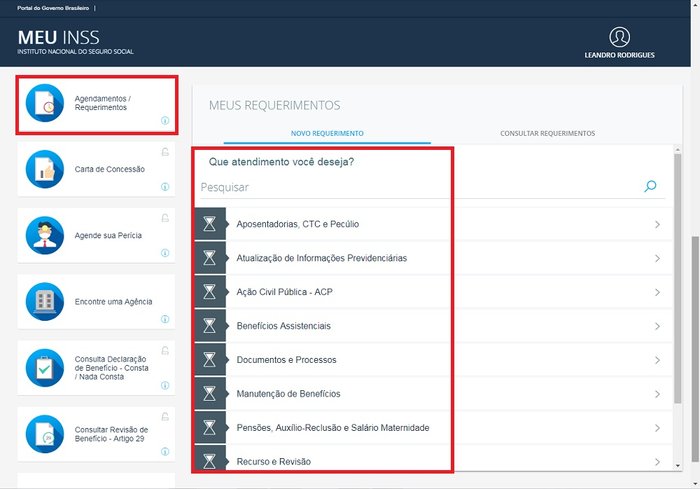Click hourglass icon beside Benefícios Assistenciais
Image resolution: width=700 pixels, height=489 pixels.
pyautogui.click(x=210, y=326)
